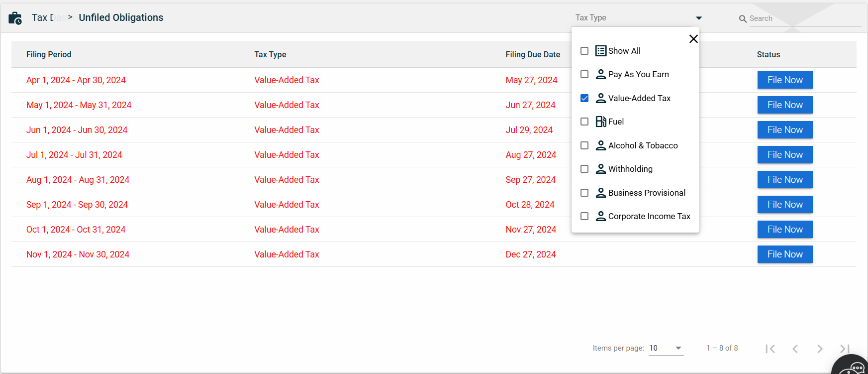868x374 pixels.
Task: Go to the next page
Action: click(820, 349)
